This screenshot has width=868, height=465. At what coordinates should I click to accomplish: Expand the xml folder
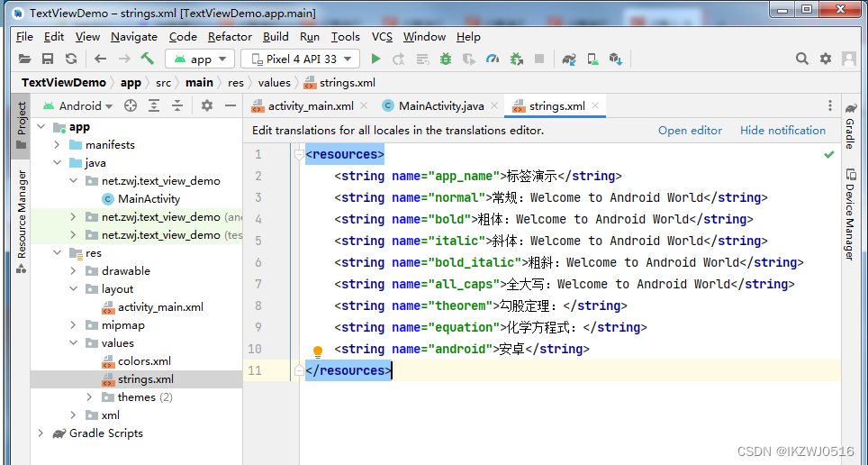coord(73,415)
